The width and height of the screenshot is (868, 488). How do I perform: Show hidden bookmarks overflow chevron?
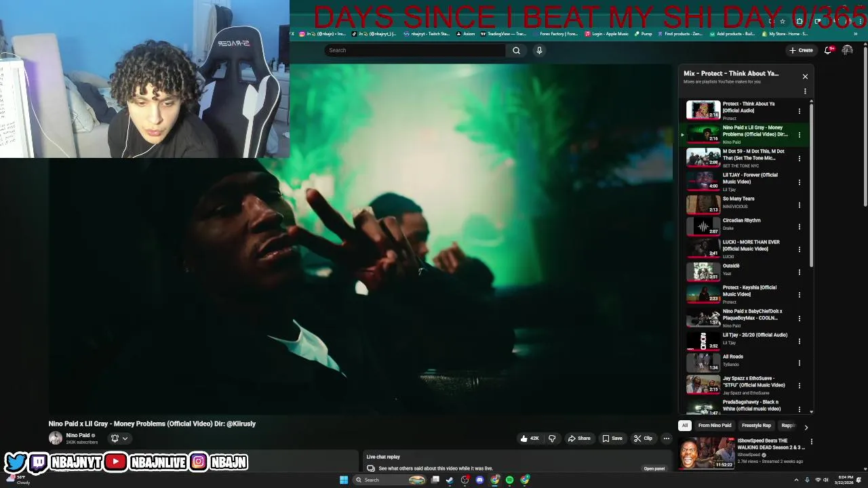[856, 34]
